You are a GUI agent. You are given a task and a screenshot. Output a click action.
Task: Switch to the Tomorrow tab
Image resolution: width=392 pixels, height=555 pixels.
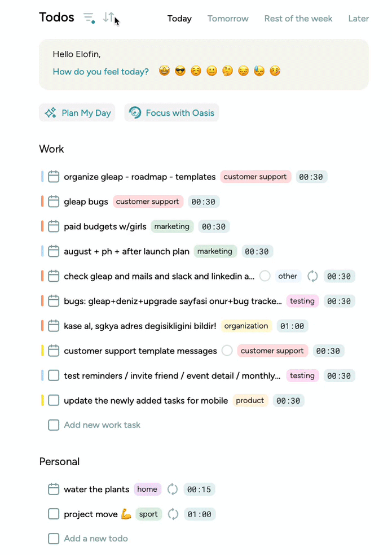pyautogui.click(x=228, y=19)
